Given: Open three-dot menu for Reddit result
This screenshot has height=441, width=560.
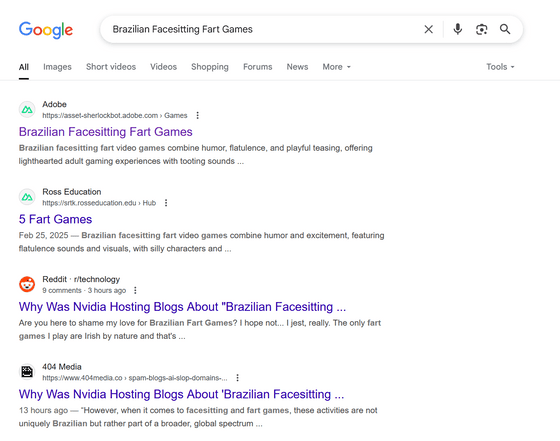Looking at the screenshot, I should pyautogui.click(x=135, y=290).
